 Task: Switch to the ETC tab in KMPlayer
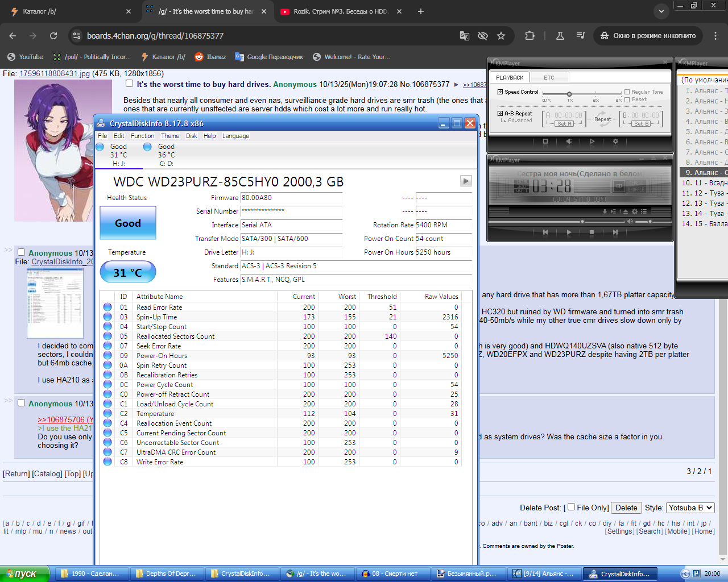549,77
